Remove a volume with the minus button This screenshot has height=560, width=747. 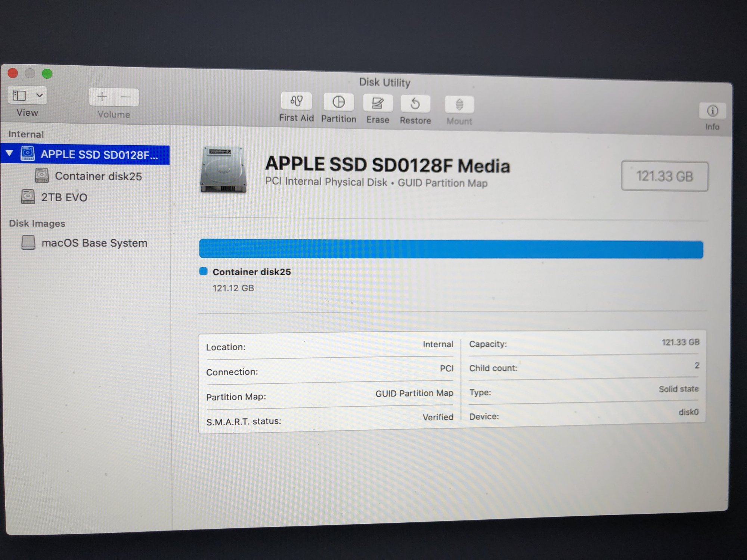click(x=126, y=97)
